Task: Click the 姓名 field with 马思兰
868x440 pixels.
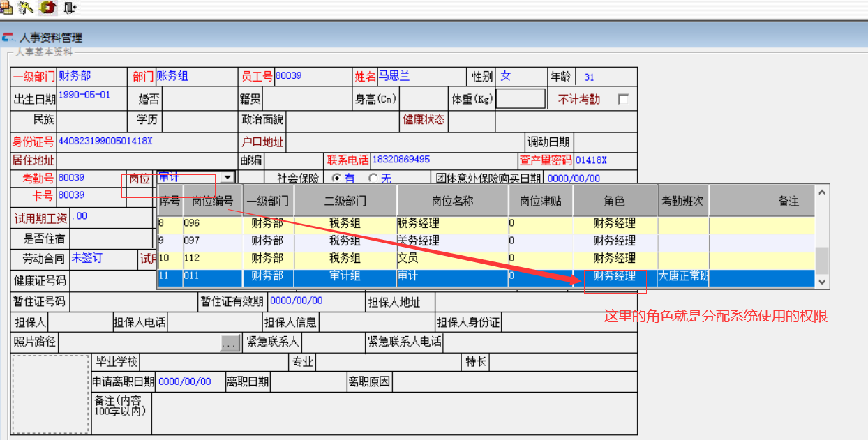Action: [421, 76]
